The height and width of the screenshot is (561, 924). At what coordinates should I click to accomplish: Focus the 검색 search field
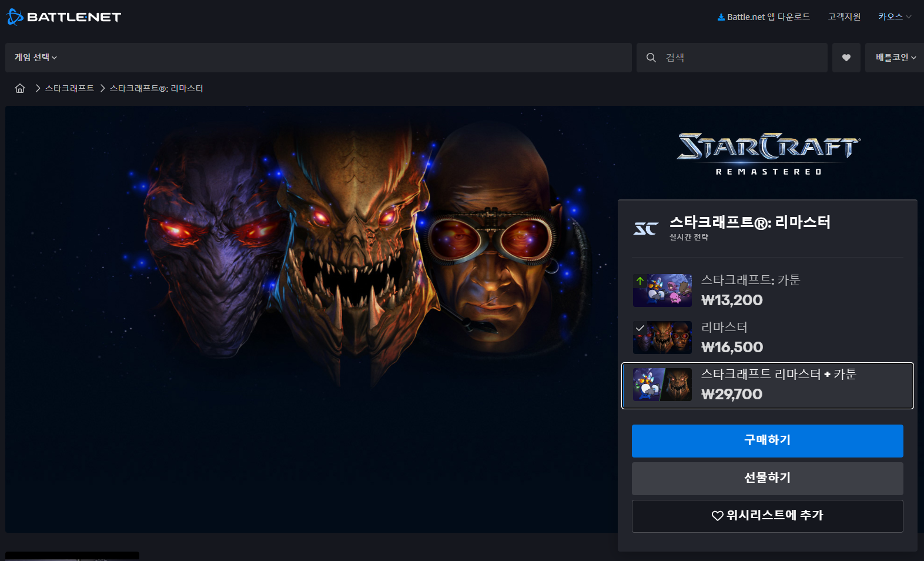point(732,58)
